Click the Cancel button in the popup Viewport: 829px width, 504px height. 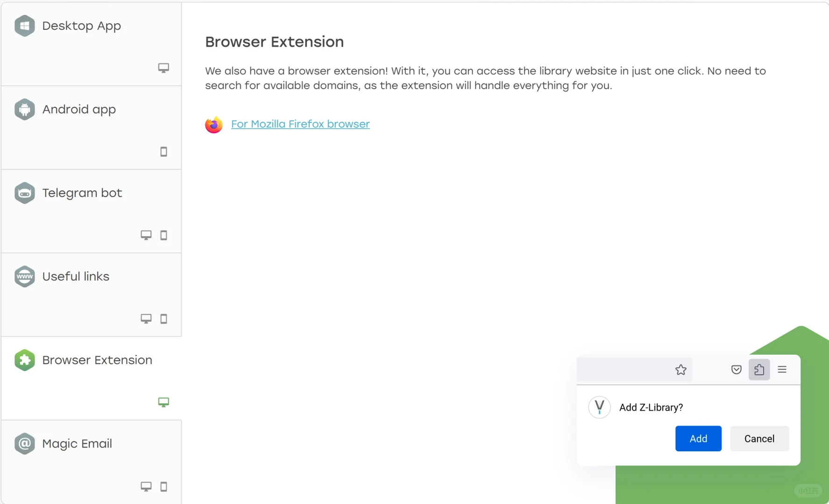point(759,439)
